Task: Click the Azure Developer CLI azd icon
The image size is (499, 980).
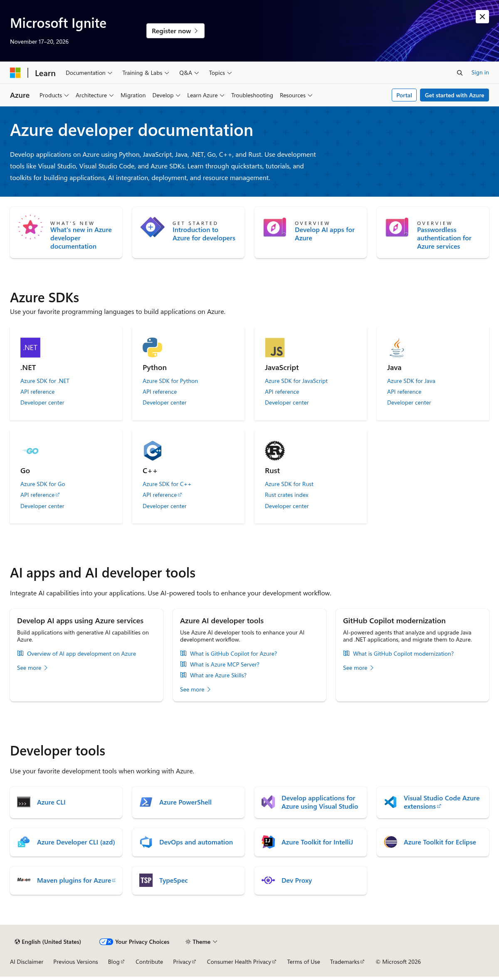Action: click(x=24, y=842)
